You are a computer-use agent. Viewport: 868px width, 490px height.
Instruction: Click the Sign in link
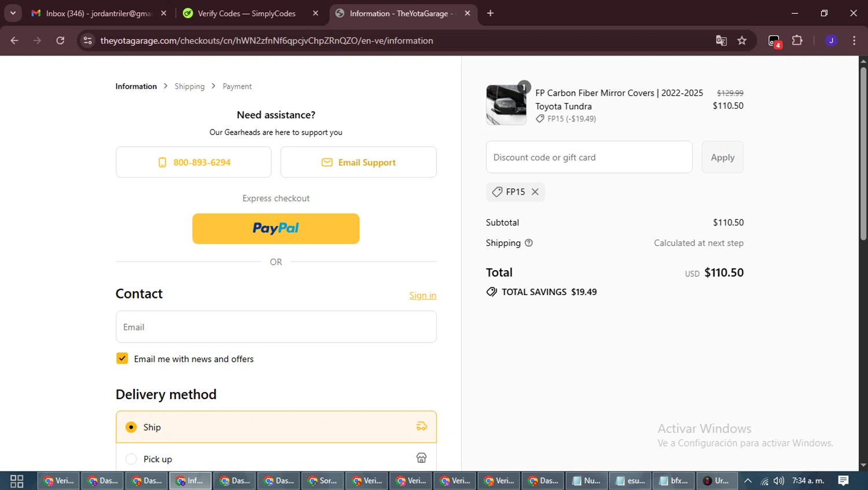(422, 295)
